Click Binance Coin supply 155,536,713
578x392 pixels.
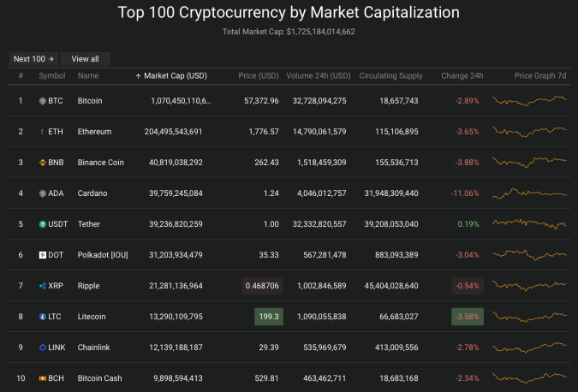click(x=396, y=163)
